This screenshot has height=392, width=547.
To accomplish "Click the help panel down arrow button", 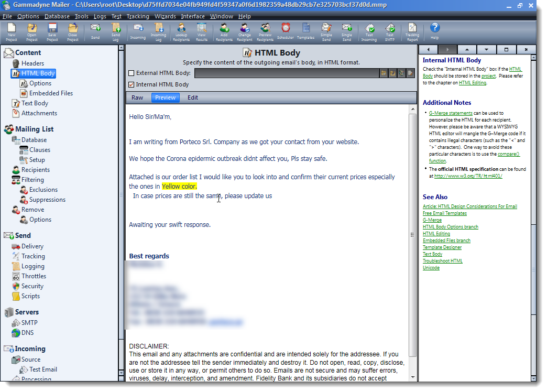I will coord(486,50).
